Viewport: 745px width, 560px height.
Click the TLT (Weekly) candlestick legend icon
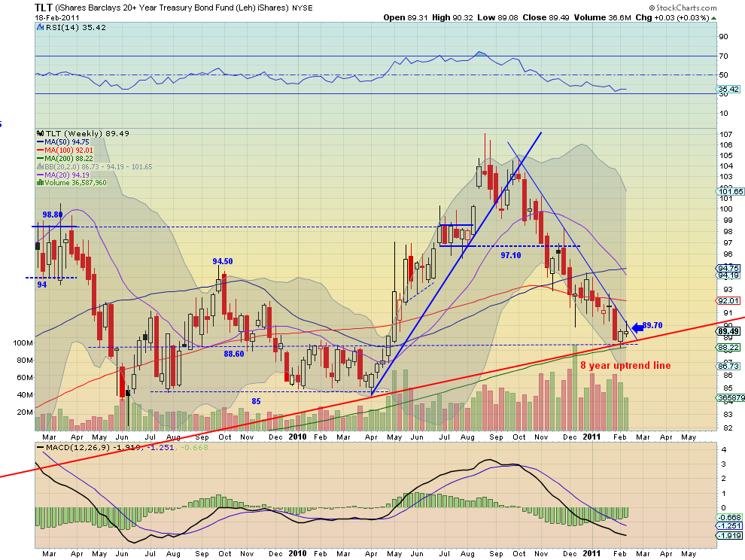click(x=41, y=133)
